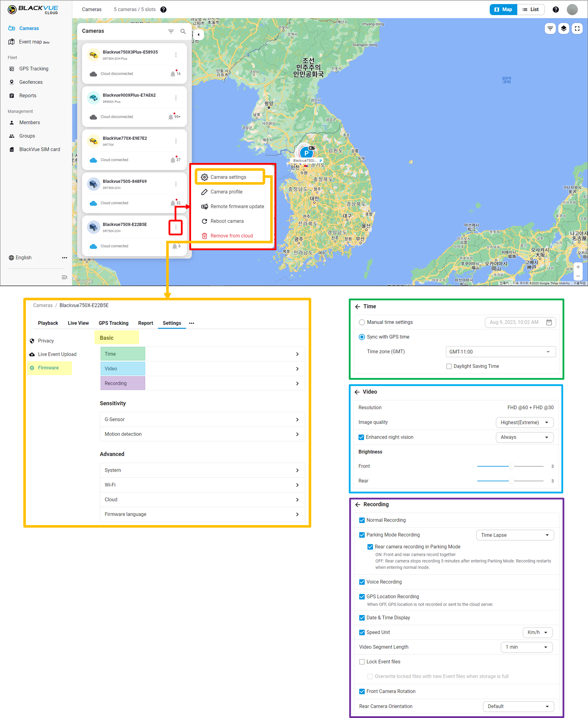Switch to the Playback tab

pyautogui.click(x=48, y=323)
